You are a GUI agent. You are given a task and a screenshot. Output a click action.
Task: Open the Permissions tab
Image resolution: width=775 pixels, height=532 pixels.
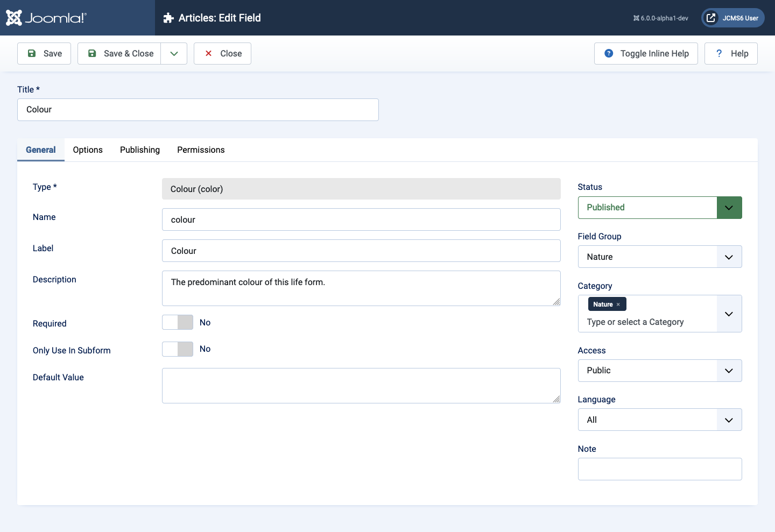[x=201, y=150]
